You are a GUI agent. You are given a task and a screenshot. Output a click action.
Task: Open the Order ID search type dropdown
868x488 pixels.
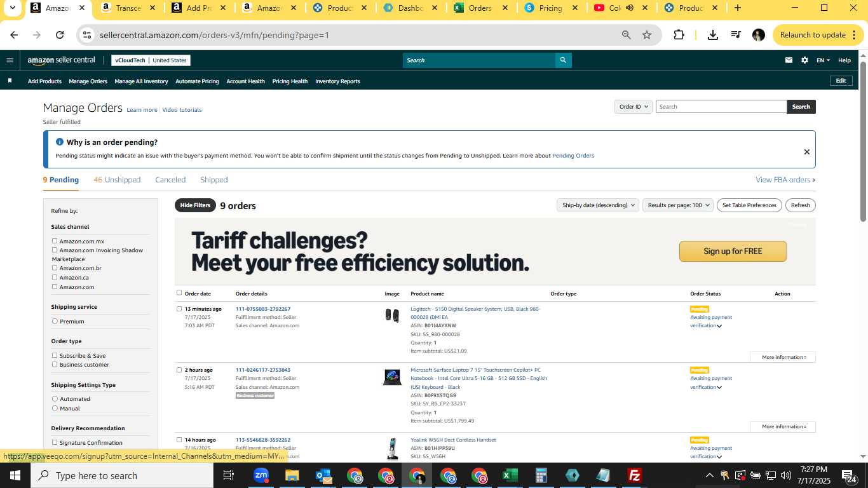(633, 107)
